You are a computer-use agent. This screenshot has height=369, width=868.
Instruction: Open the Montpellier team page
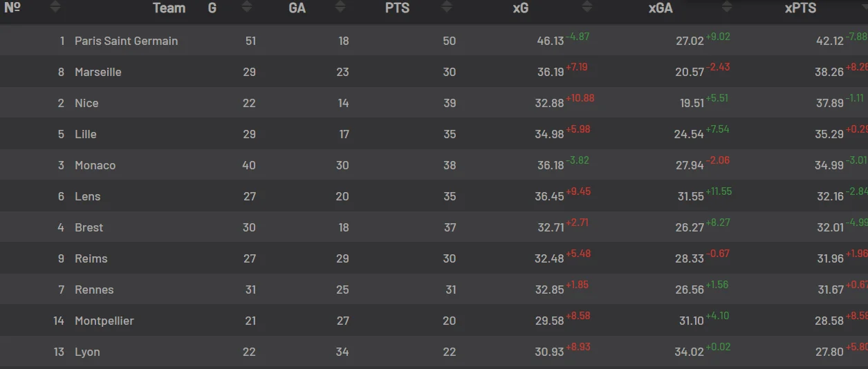point(104,321)
